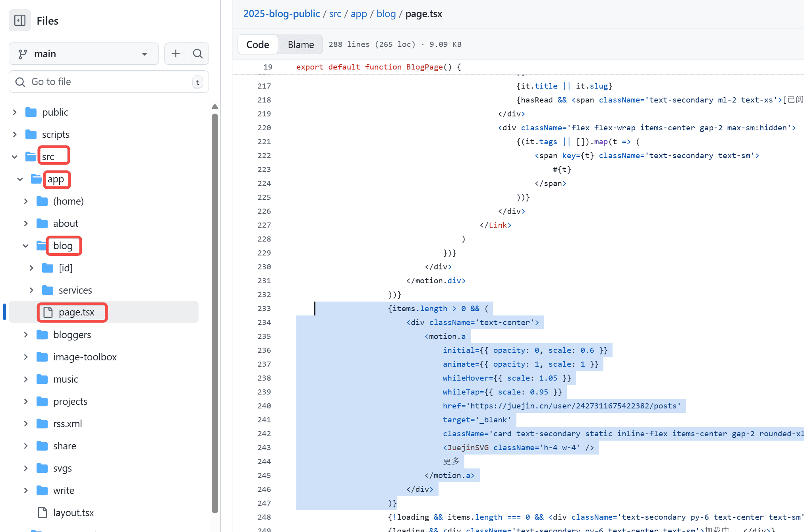Click the image-toolbox folder icon
The width and height of the screenshot is (804, 532).
pyautogui.click(x=42, y=357)
